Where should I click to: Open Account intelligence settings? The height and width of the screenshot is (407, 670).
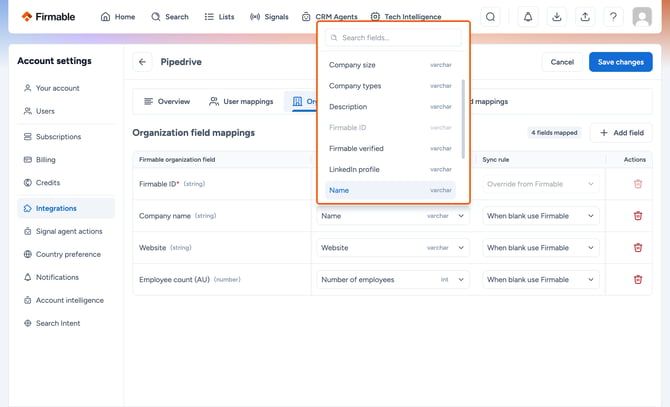tap(66, 301)
